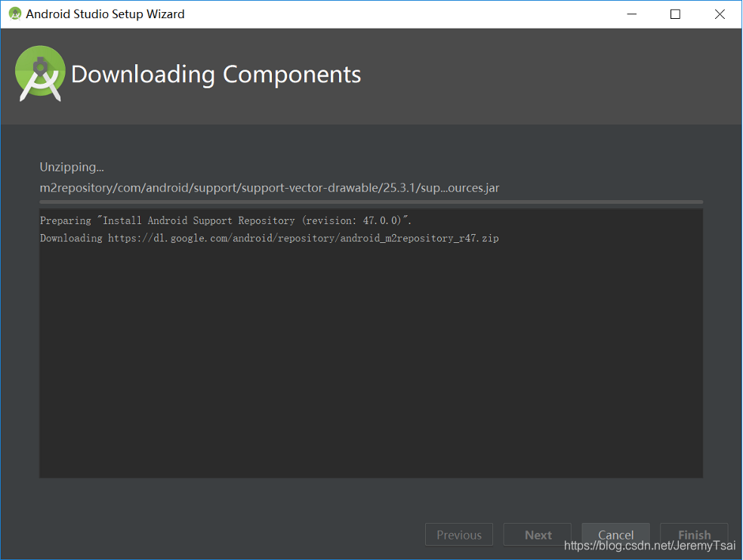Click the Android Studio logo in header
743x560 pixels.
click(40, 74)
